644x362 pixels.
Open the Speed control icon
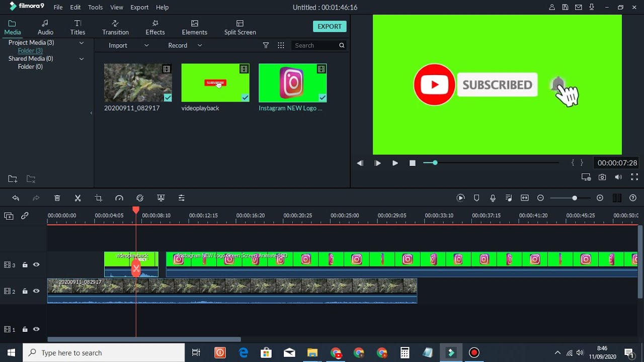[119, 198]
